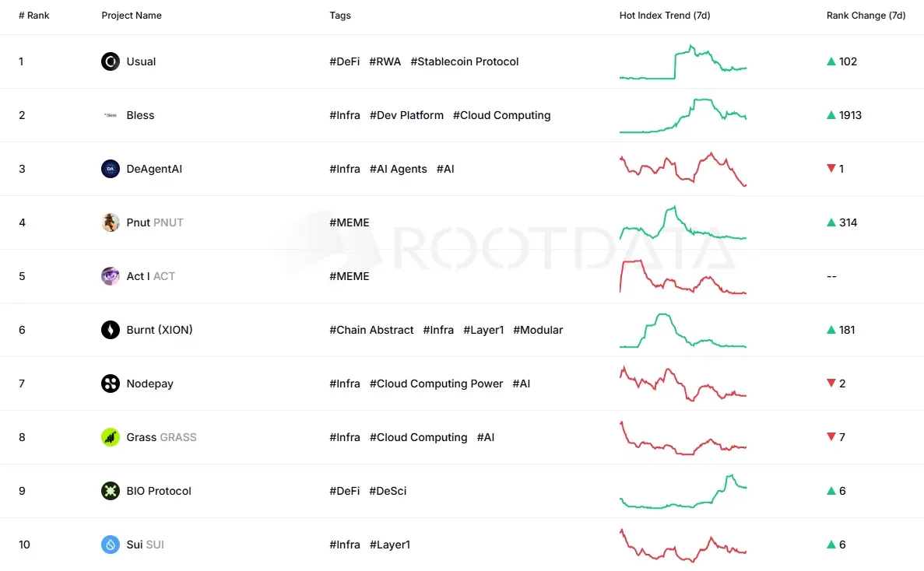924x571 pixels.
Task: Click the Usual hot index trend chart
Action: [683, 61]
